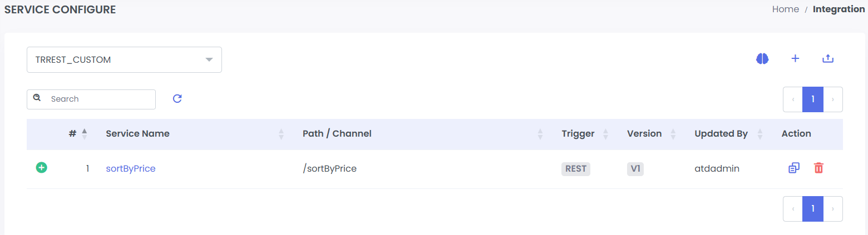Click next page arrow in bottom pagination
Image resolution: width=868 pixels, height=235 pixels.
[x=832, y=209]
